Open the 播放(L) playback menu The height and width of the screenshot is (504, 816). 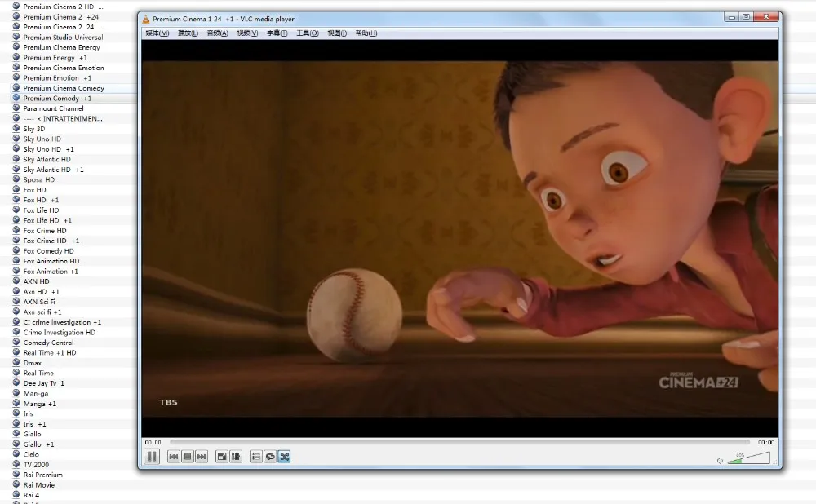click(188, 33)
